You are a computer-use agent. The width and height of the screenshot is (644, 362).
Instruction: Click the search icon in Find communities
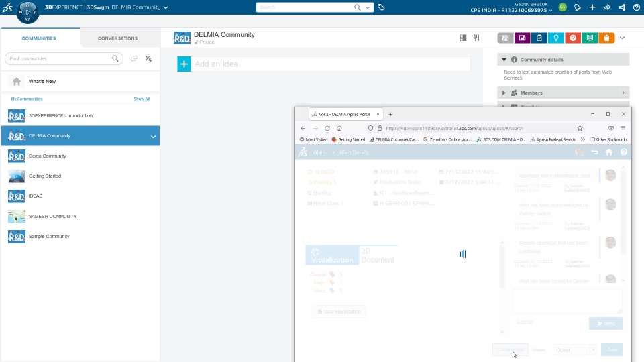point(115,59)
